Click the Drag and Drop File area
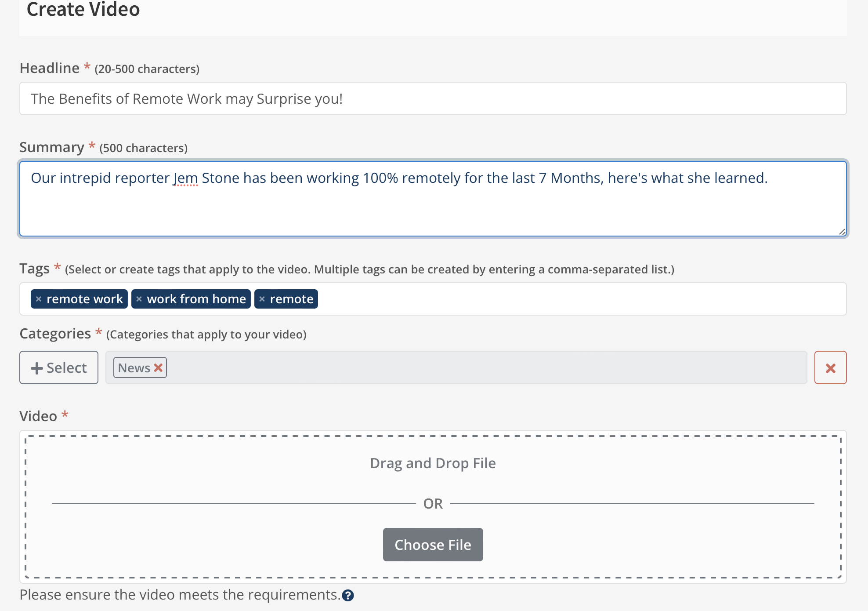The height and width of the screenshot is (611, 868). point(433,463)
